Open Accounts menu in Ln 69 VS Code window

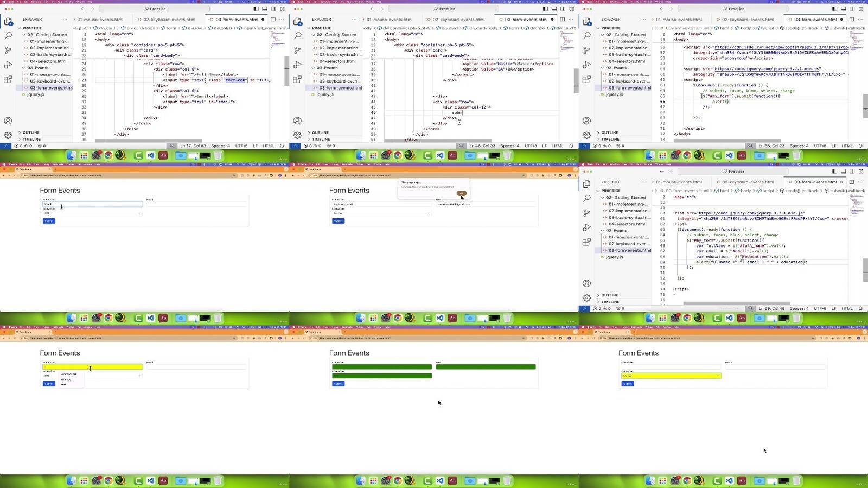[x=586, y=283]
